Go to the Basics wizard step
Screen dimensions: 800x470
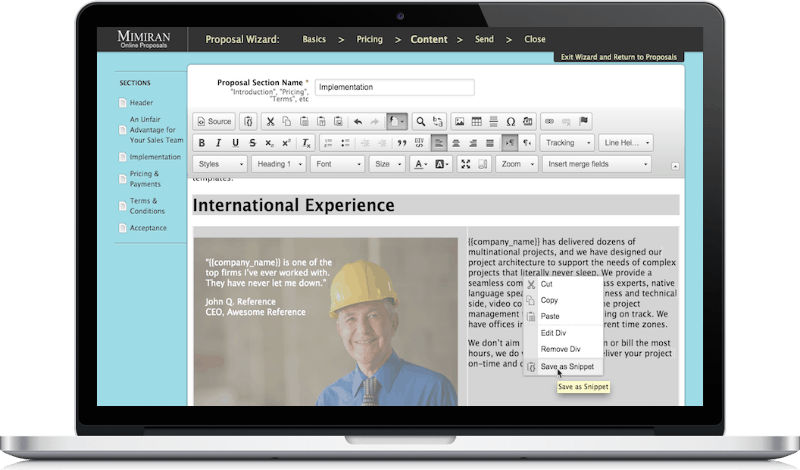[x=314, y=39]
